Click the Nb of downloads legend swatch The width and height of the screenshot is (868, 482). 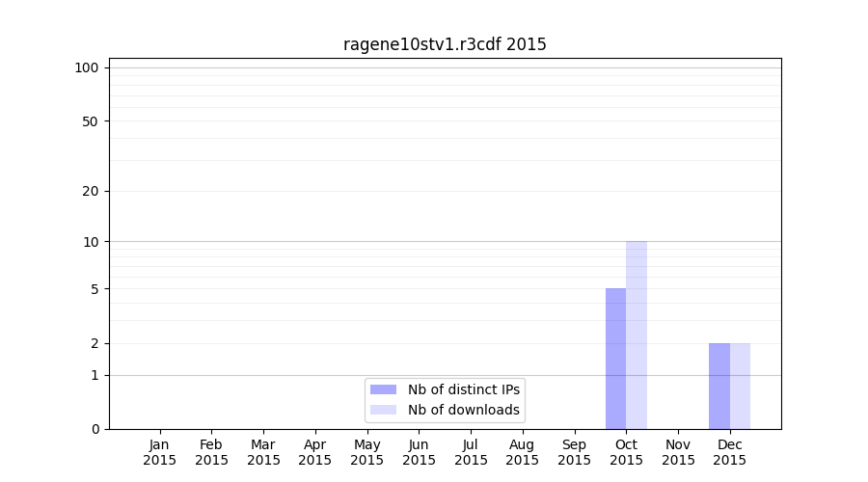(383, 410)
